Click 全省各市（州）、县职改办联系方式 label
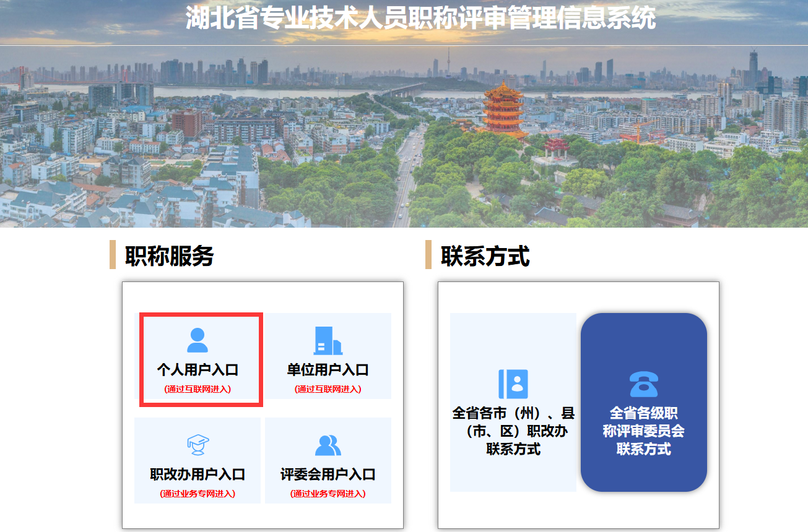 [x=513, y=431]
